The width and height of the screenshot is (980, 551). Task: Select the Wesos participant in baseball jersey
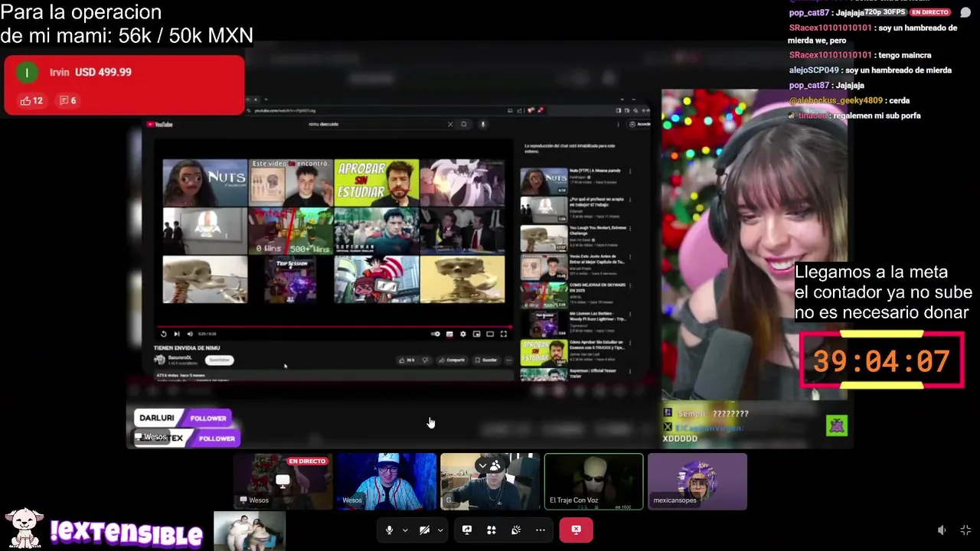(x=387, y=481)
